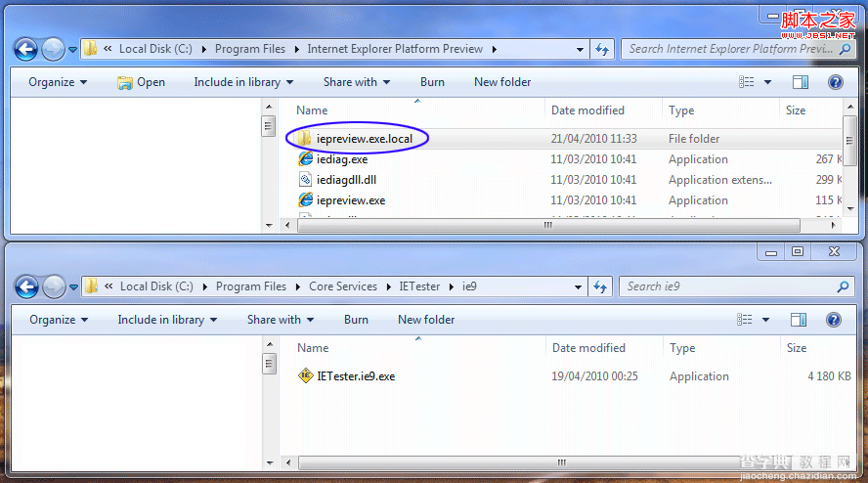868x483 pixels.
Task: Click Internet Explorer Platform Preview breadcrumb
Action: tap(395, 49)
